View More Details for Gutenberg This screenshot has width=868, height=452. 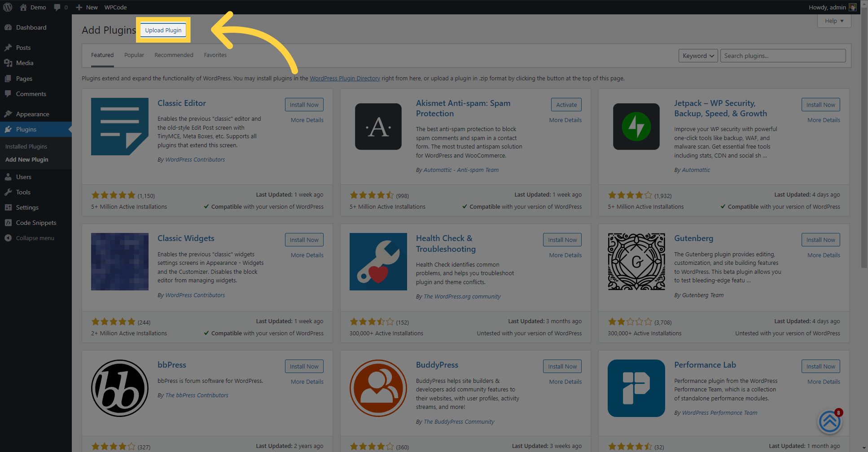pos(824,255)
